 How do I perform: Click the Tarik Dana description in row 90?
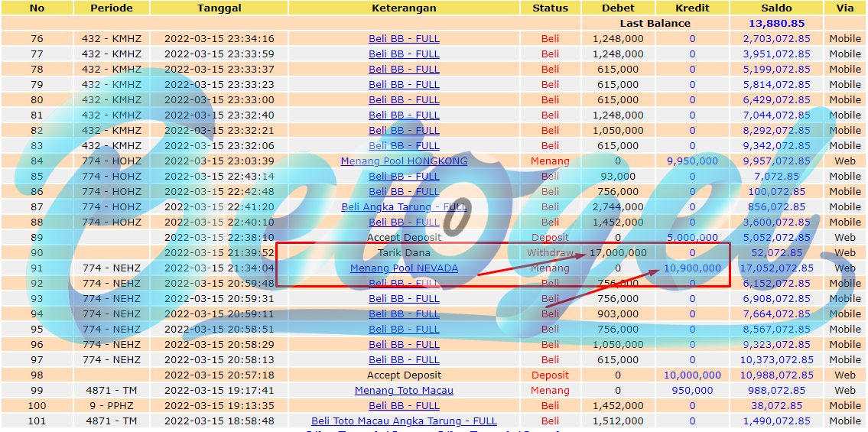pos(404,253)
